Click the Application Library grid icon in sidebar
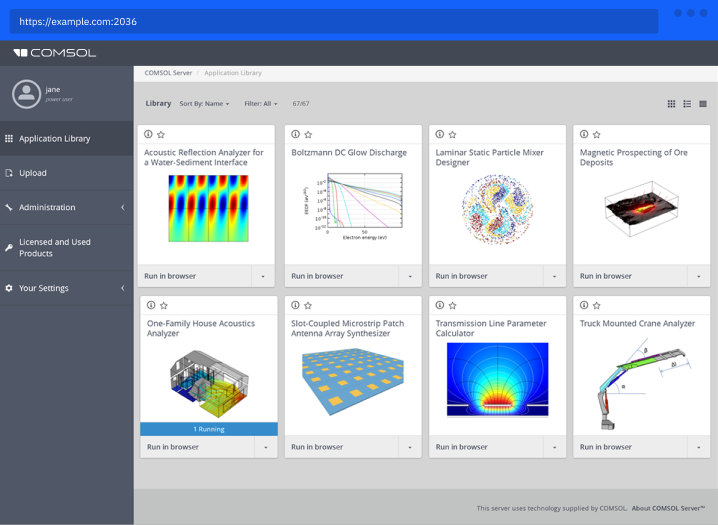The width and height of the screenshot is (718, 525). pyautogui.click(x=9, y=138)
